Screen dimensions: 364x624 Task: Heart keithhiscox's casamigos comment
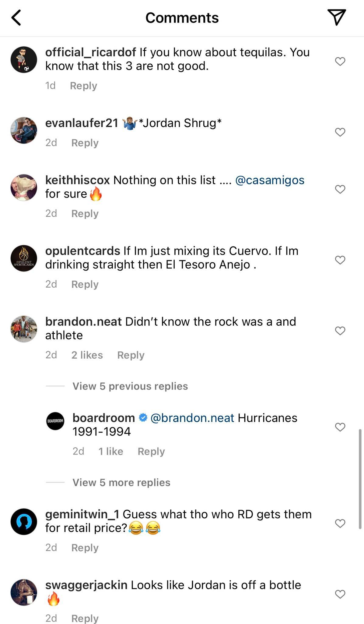(340, 189)
